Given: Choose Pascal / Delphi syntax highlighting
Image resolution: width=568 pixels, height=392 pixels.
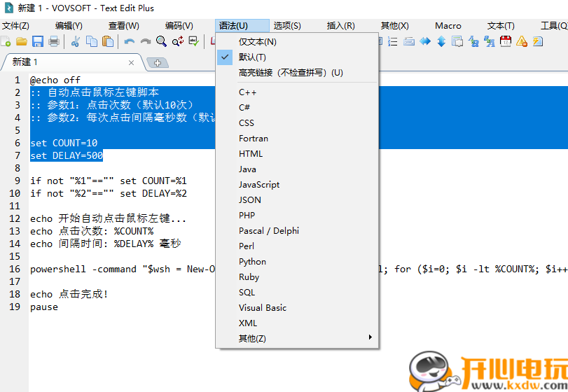Looking at the screenshot, I should (297, 230).
